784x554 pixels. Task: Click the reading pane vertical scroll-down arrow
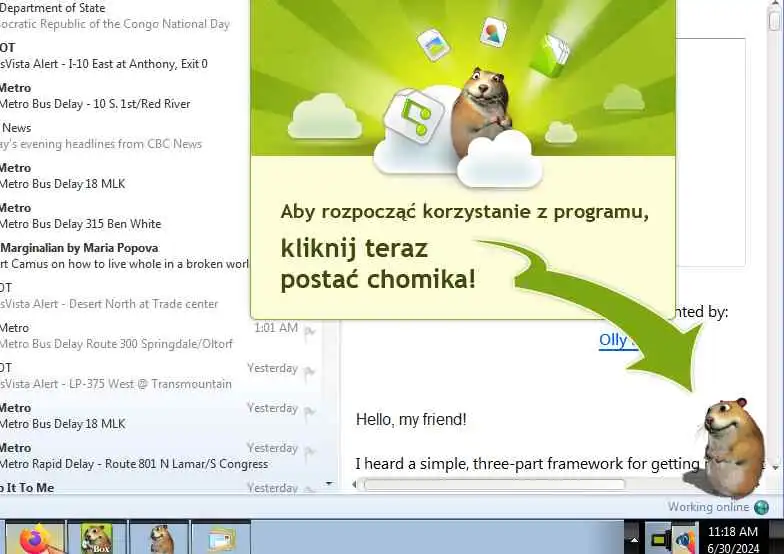(x=776, y=468)
